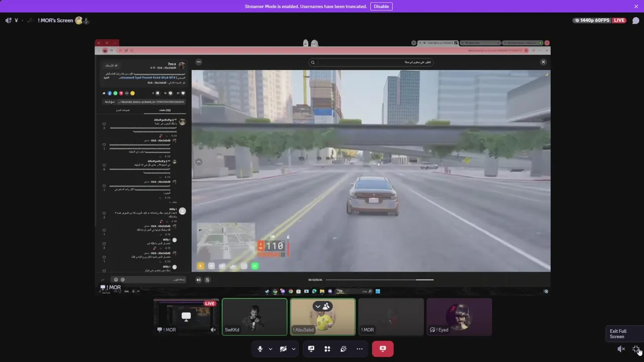Open the more options ellipsis in call controls
Image resolution: width=644 pixels, height=362 pixels.
tap(359, 349)
